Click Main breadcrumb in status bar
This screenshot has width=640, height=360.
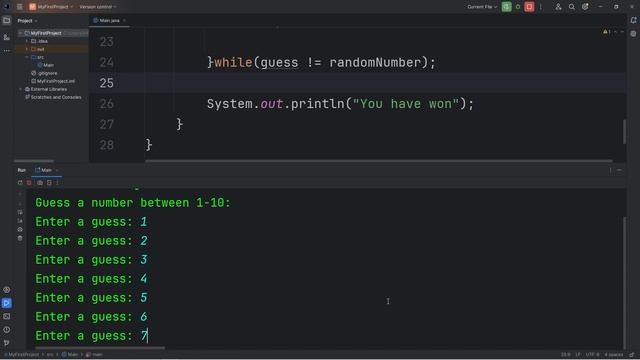(x=69, y=355)
